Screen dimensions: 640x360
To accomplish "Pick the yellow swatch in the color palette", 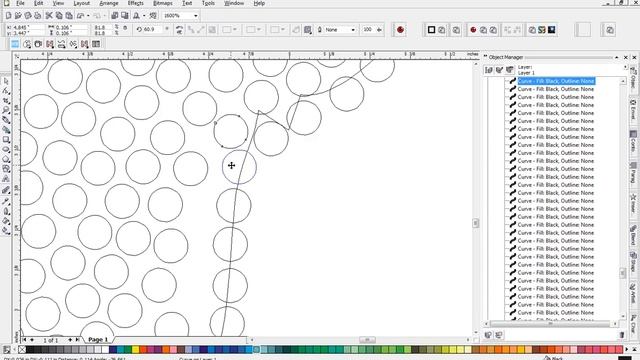I will (x=136, y=349).
